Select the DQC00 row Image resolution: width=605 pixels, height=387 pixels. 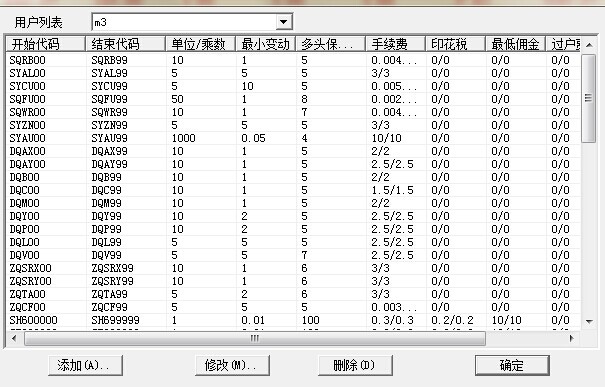click(x=293, y=190)
